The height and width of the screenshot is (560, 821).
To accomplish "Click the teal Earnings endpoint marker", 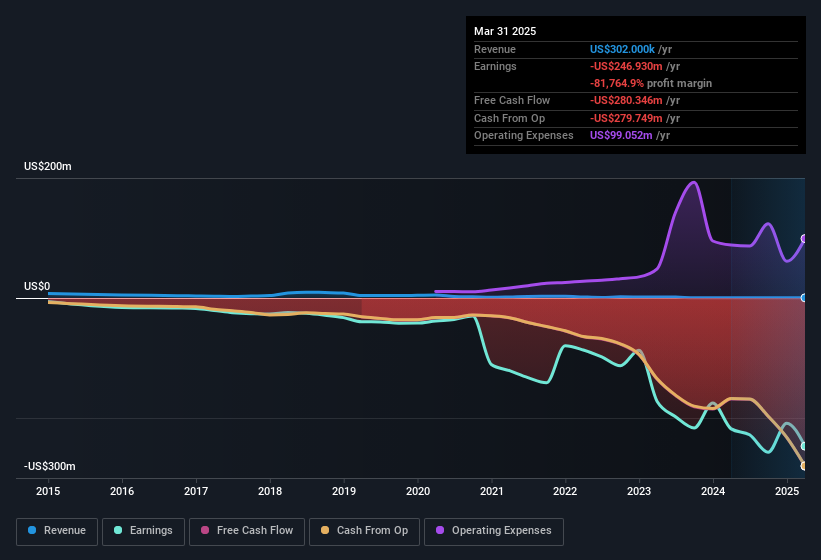I will (x=804, y=446).
